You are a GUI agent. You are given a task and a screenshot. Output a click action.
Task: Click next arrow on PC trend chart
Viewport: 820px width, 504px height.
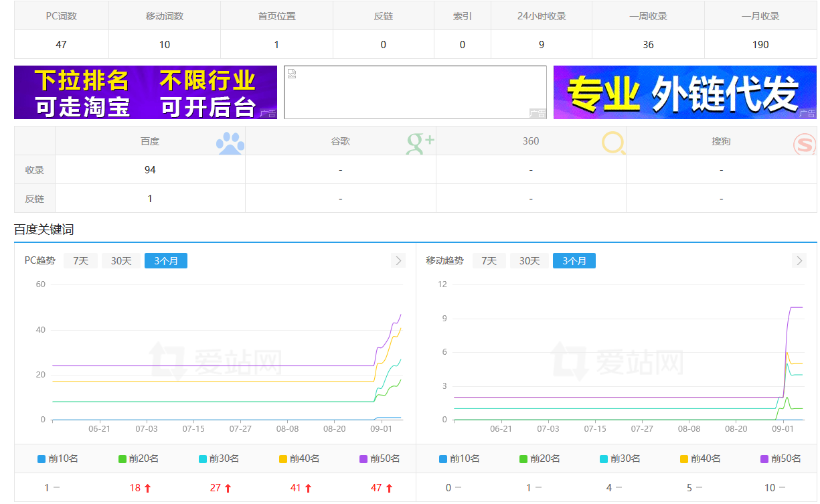[398, 260]
